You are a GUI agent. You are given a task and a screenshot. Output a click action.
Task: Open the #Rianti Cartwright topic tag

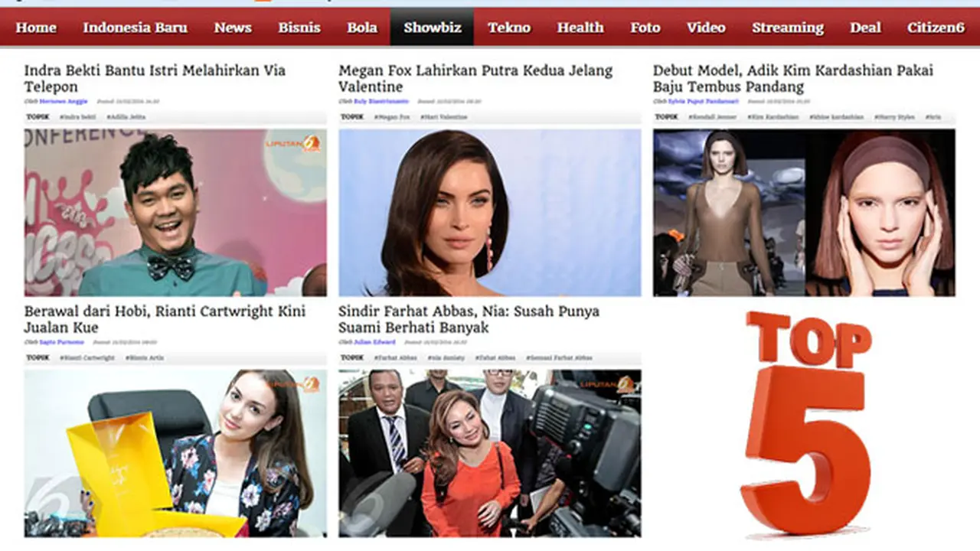tap(87, 357)
